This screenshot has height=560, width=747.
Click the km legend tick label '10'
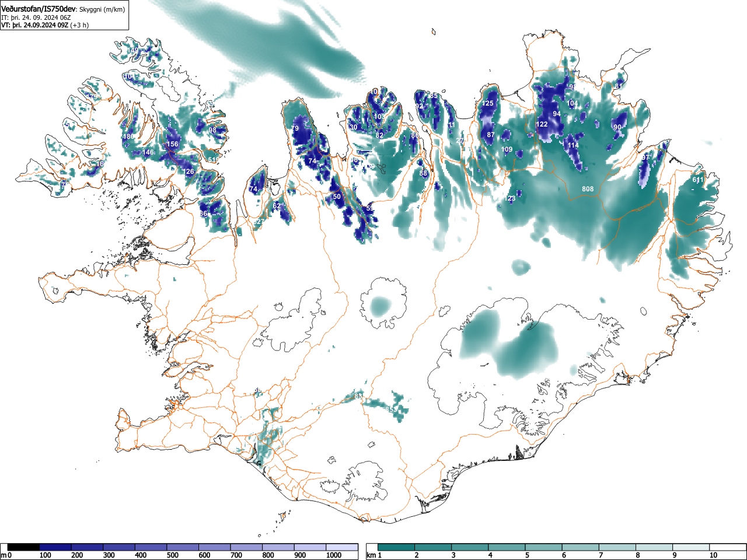(x=713, y=555)
